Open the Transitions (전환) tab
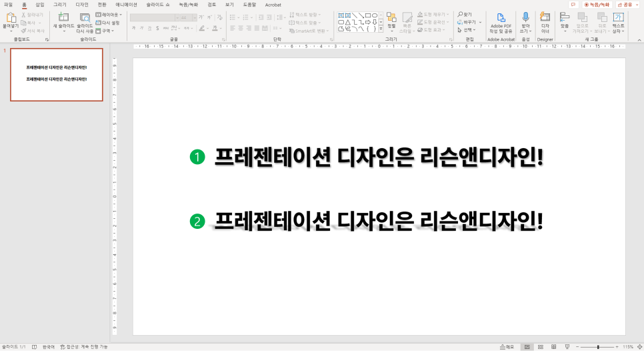This screenshot has height=351, width=644. pos(102,5)
